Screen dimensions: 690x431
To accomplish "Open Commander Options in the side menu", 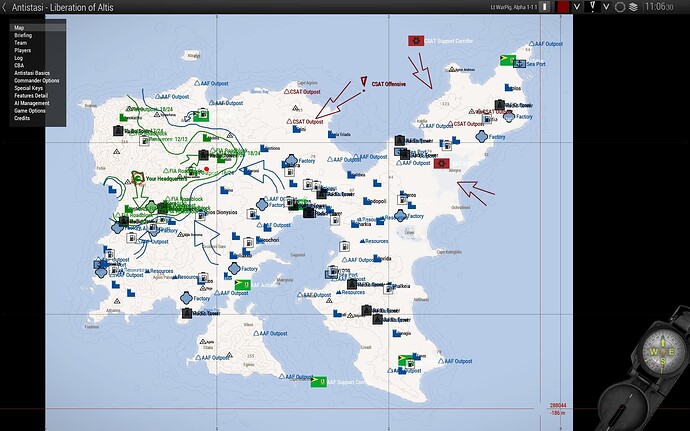I will click(37, 81).
